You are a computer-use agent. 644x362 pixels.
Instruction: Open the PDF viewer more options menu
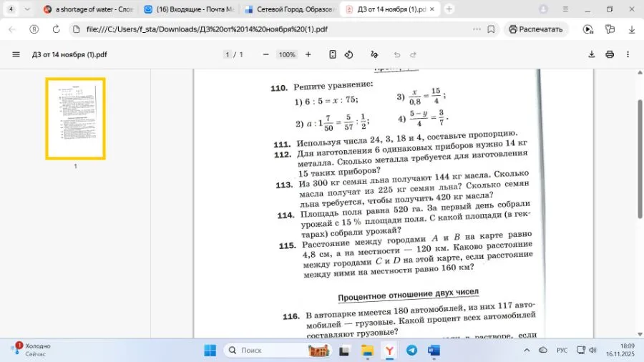(x=628, y=54)
